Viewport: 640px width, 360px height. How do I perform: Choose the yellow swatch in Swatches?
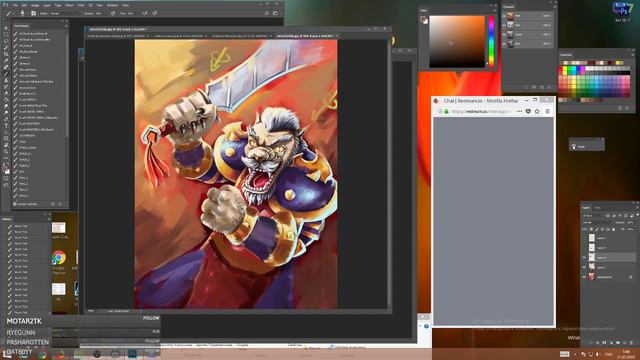coord(564,68)
